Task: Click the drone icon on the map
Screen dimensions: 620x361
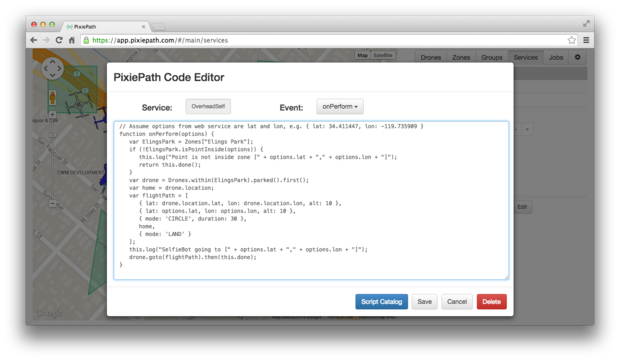Action: coord(78,105)
